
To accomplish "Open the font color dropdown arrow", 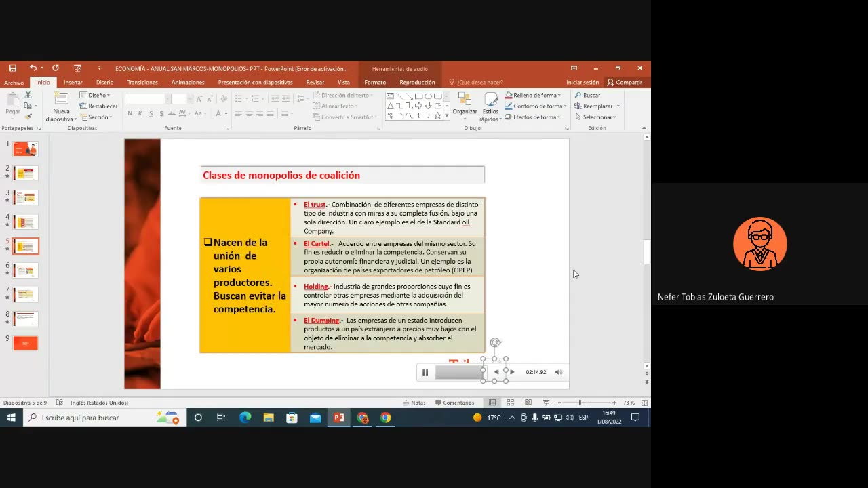I will click(x=226, y=114).
